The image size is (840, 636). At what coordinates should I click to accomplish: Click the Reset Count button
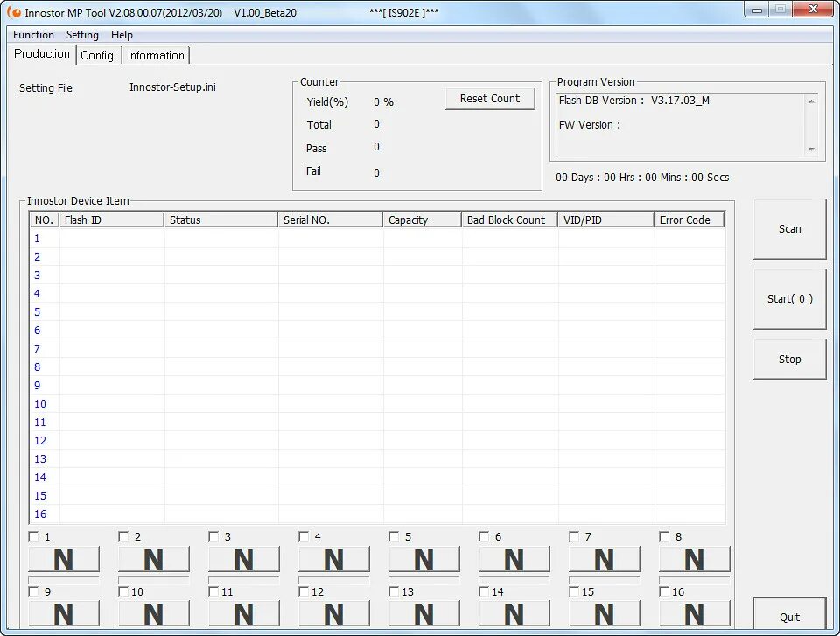pos(490,99)
